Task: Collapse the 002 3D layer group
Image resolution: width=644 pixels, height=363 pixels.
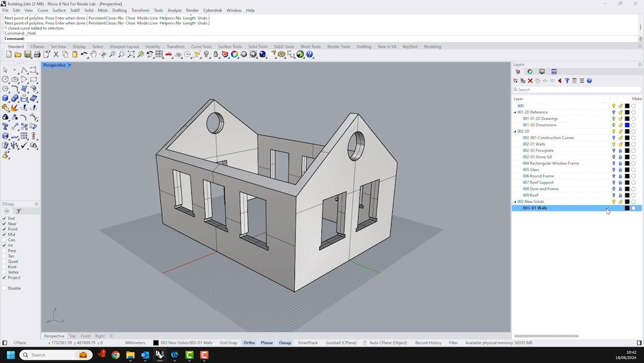Action: tap(515, 132)
